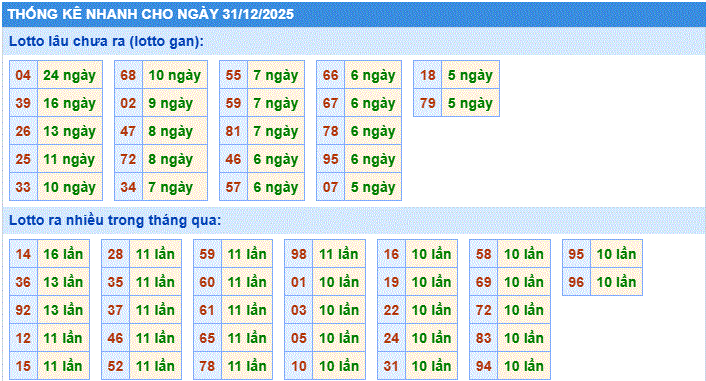Click '11 lần' beside number 98
The width and height of the screenshot is (706, 381).
click(x=339, y=254)
